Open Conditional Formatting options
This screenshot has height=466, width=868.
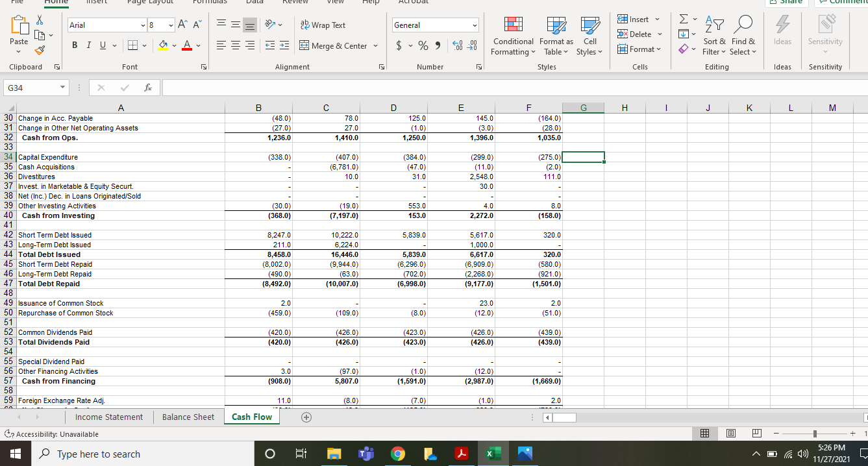(x=512, y=36)
